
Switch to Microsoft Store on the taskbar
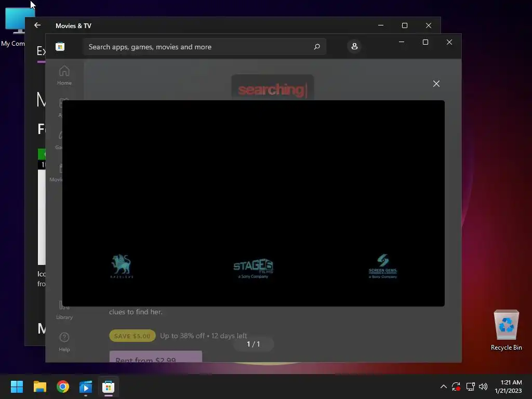(x=108, y=387)
